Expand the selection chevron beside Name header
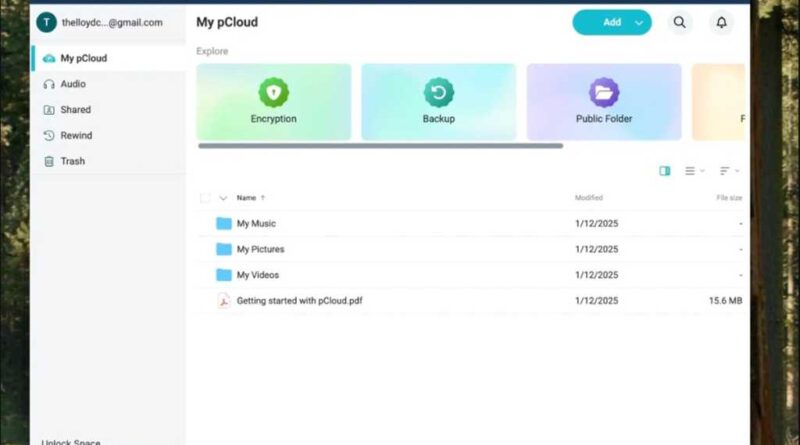800x445 pixels. tap(223, 198)
